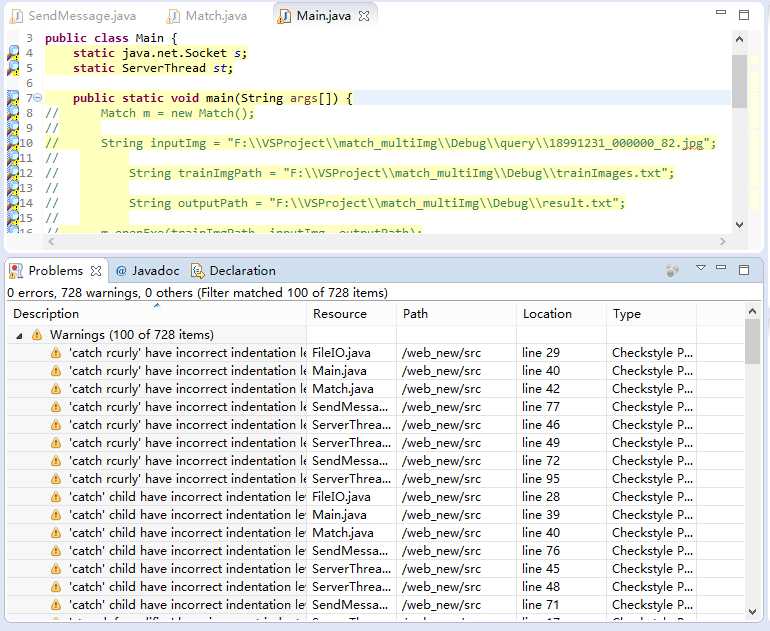770x631 pixels.
Task: Maximize the editor area
Action: [744, 15]
